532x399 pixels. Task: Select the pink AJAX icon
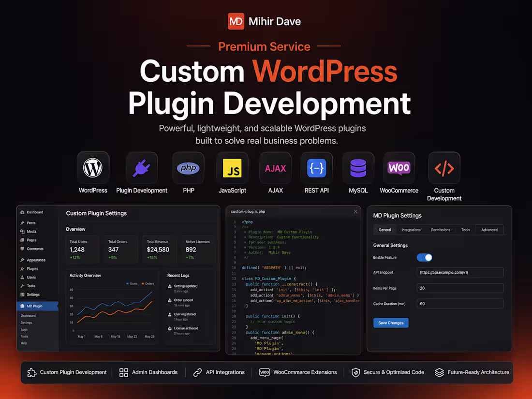pos(276,168)
